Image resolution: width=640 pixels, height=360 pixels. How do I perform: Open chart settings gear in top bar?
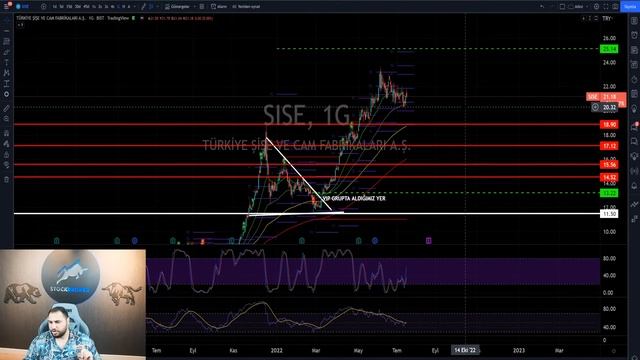coord(596,7)
